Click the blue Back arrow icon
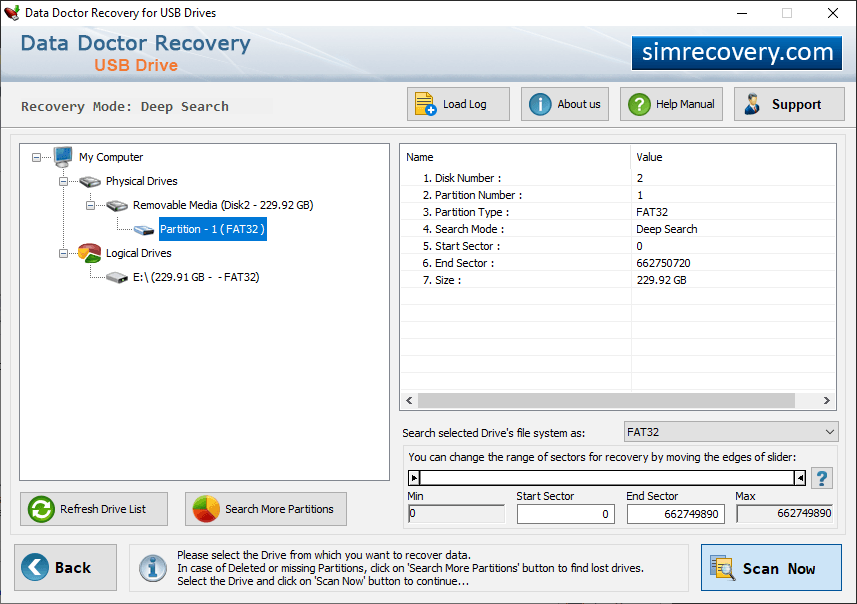 pyautogui.click(x=34, y=567)
